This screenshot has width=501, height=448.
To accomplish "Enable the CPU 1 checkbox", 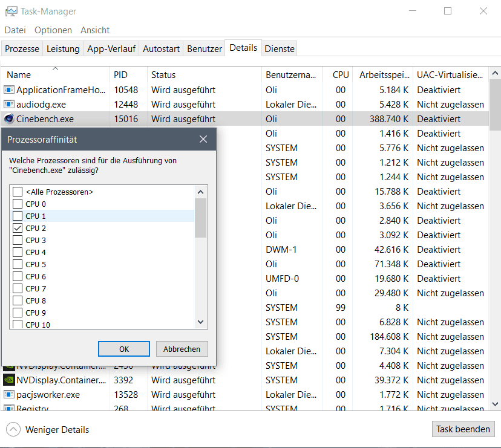I will [x=18, y=216].
